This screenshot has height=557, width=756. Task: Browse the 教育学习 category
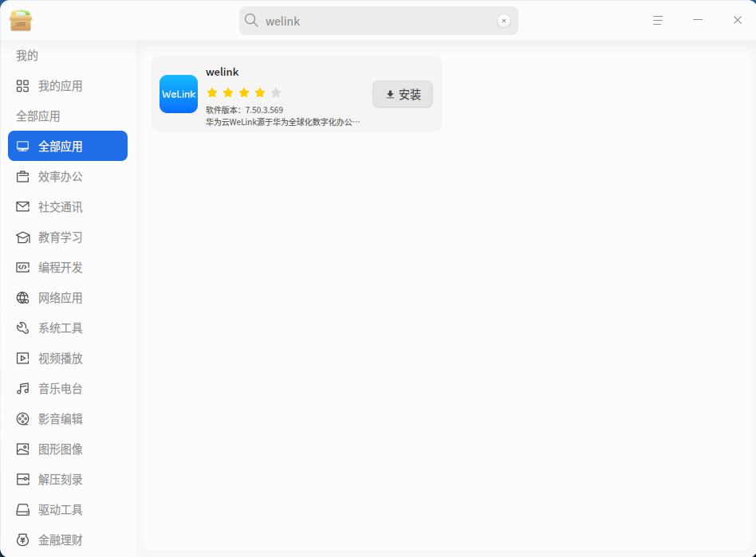[x=68, y=237]
